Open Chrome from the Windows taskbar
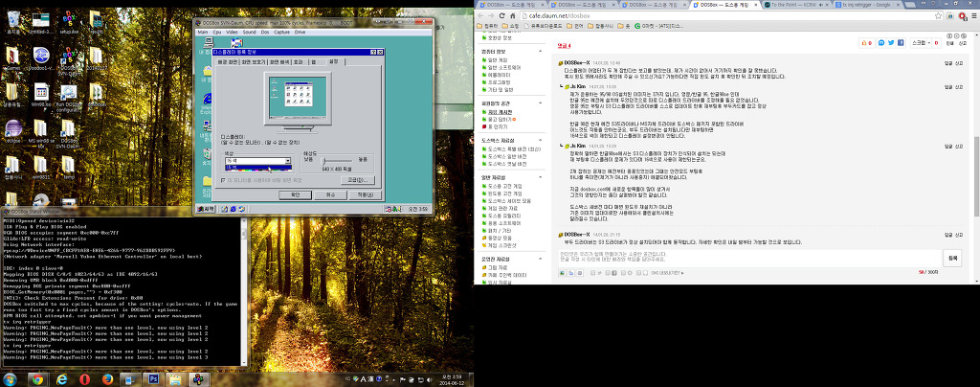980x387 pixels. tap(35, 378)
